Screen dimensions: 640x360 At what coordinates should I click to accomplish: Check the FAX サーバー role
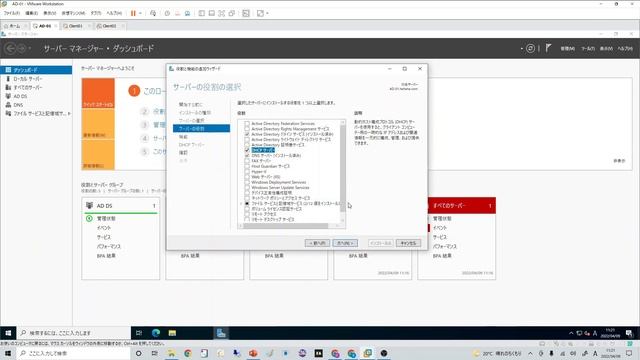247,161
